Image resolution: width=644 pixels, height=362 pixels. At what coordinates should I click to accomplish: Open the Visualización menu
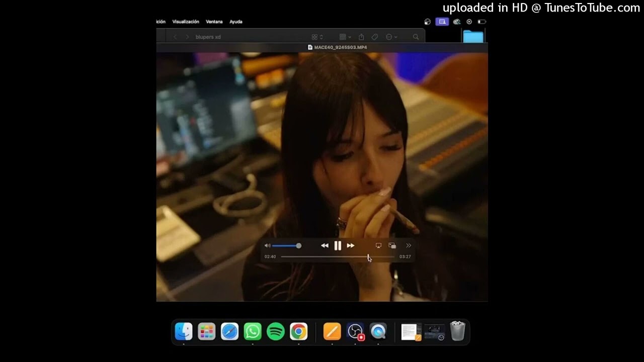(186, 22)
